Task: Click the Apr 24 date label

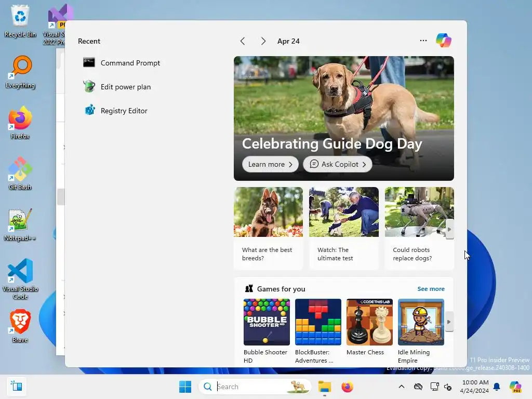Action: (288, 41)
